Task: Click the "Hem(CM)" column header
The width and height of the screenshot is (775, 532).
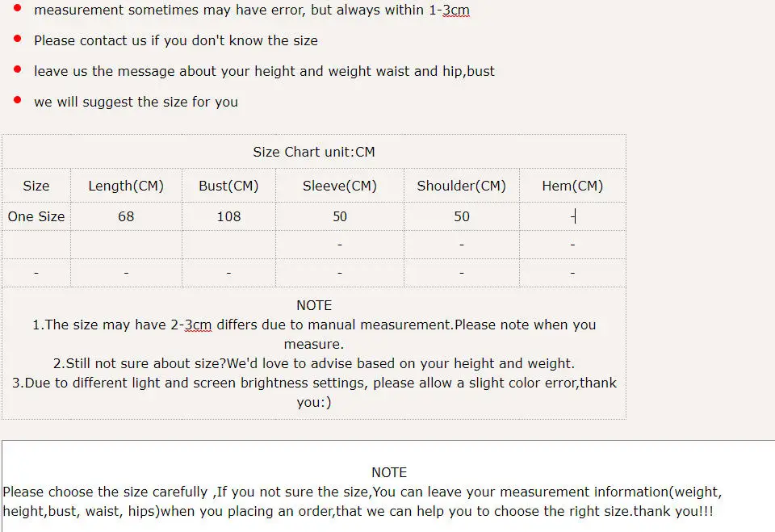Action: pos(572,186)
